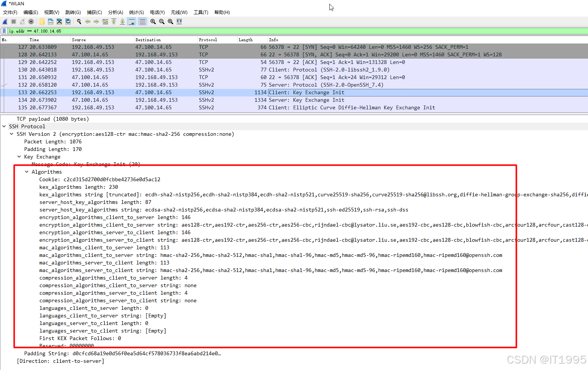Go to the last packet

122,22
